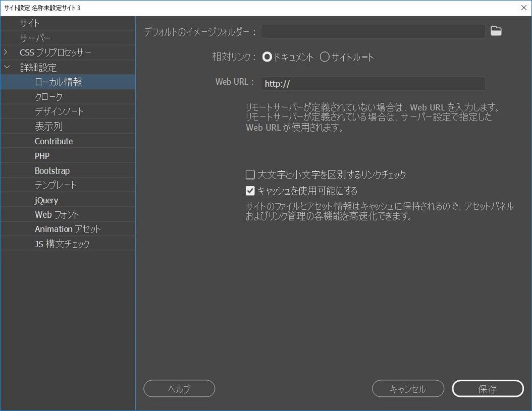Collapse the 詳細設定 section
Viewport: 532px width, 411px height.
click(6, 67)
